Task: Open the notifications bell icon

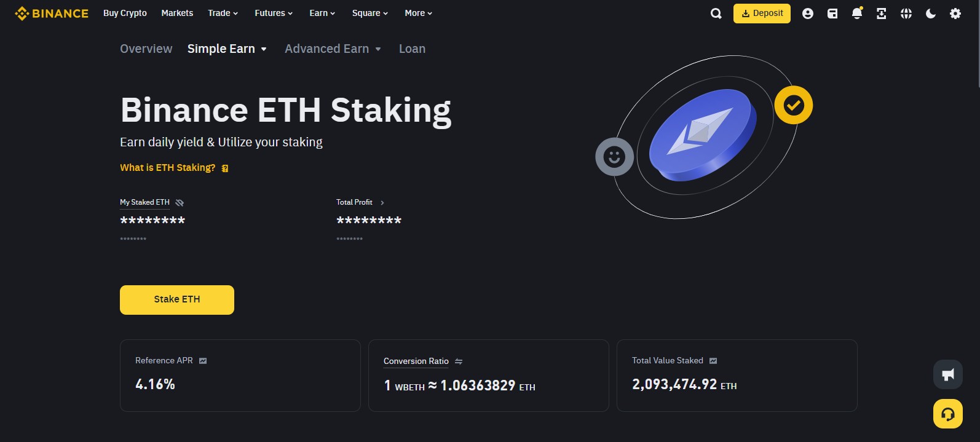Action: 857,13
